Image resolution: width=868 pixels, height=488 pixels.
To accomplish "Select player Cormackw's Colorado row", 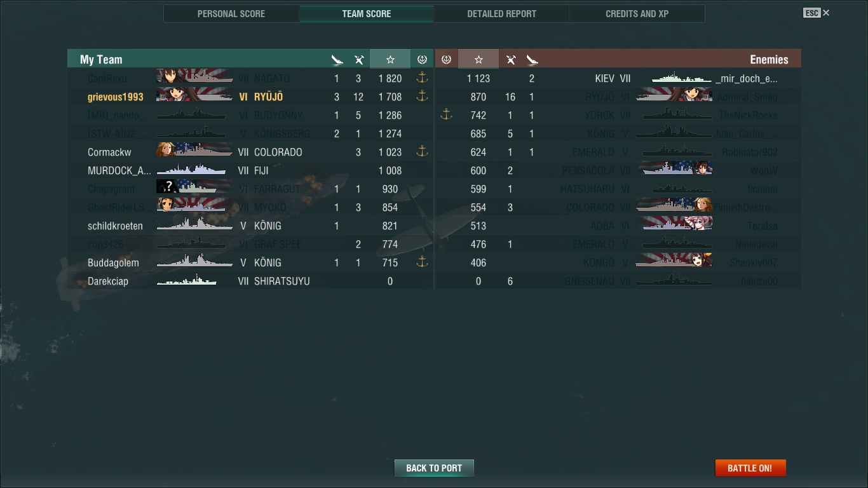I will [250, 152].
